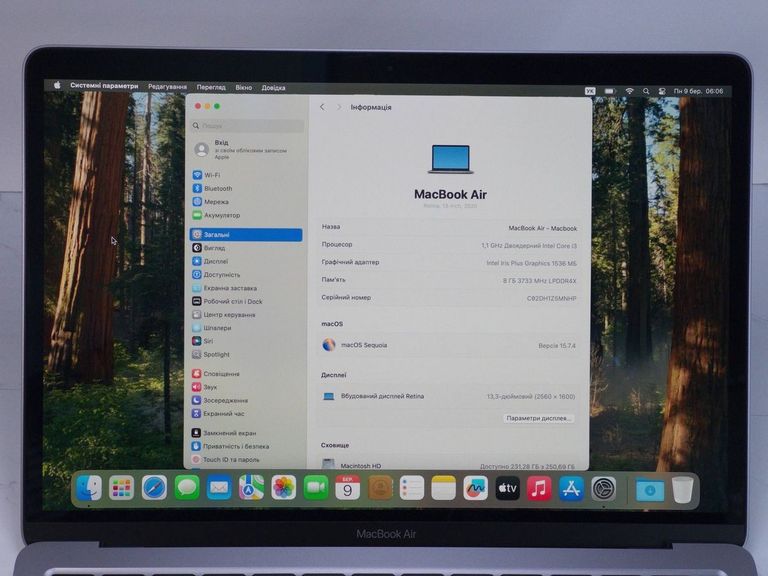
Task: Launch Apple TV from the Dock
Action: point(507,488)
